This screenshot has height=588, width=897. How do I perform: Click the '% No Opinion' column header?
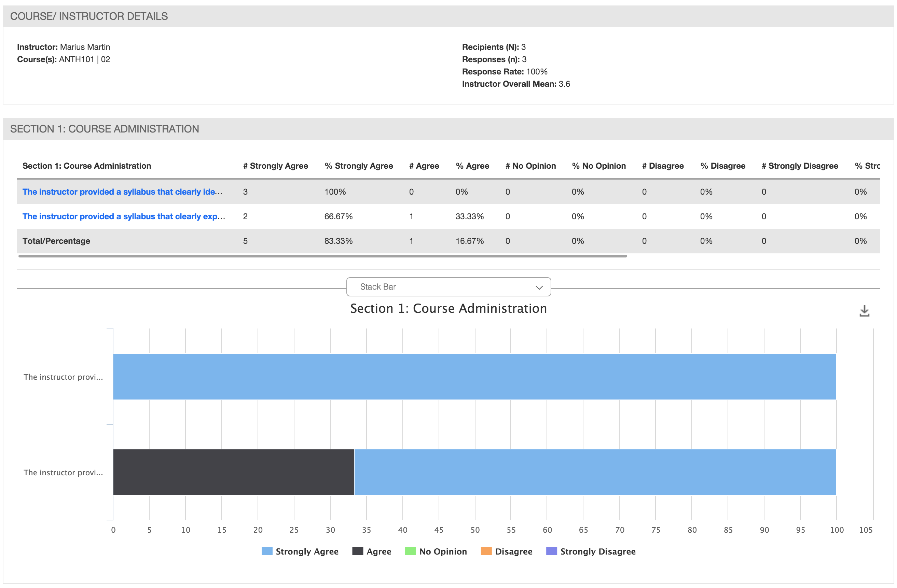[x=599, y=166]
